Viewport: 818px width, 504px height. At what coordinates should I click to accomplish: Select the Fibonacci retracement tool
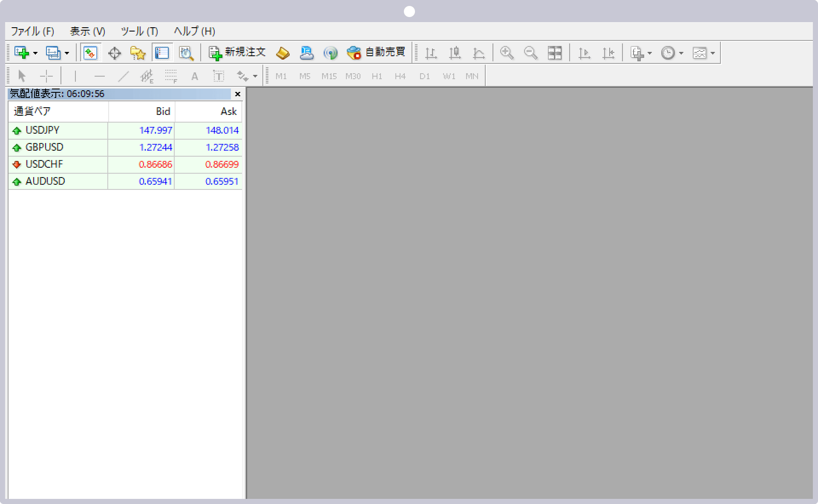(171, 76)
